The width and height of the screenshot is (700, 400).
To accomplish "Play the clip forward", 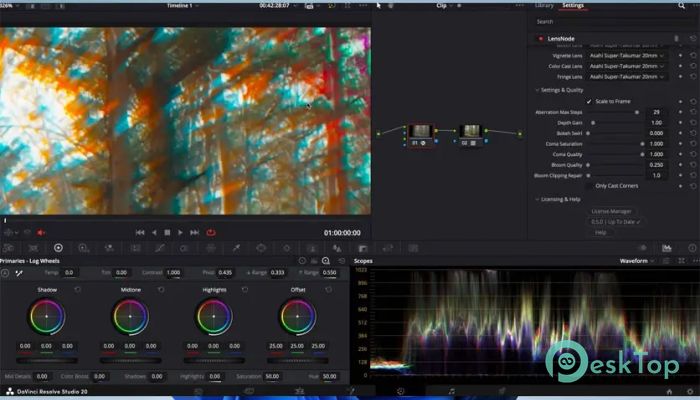I will 180,233.
